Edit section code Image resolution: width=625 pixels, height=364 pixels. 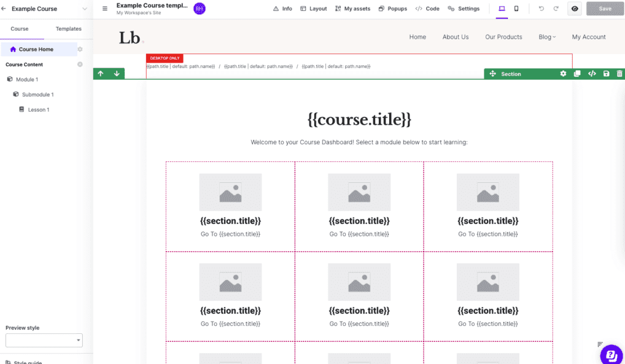[x=592, y=74]
